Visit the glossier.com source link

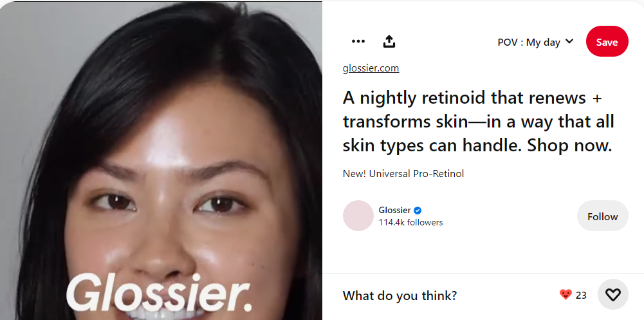click(x=371, y=68)
